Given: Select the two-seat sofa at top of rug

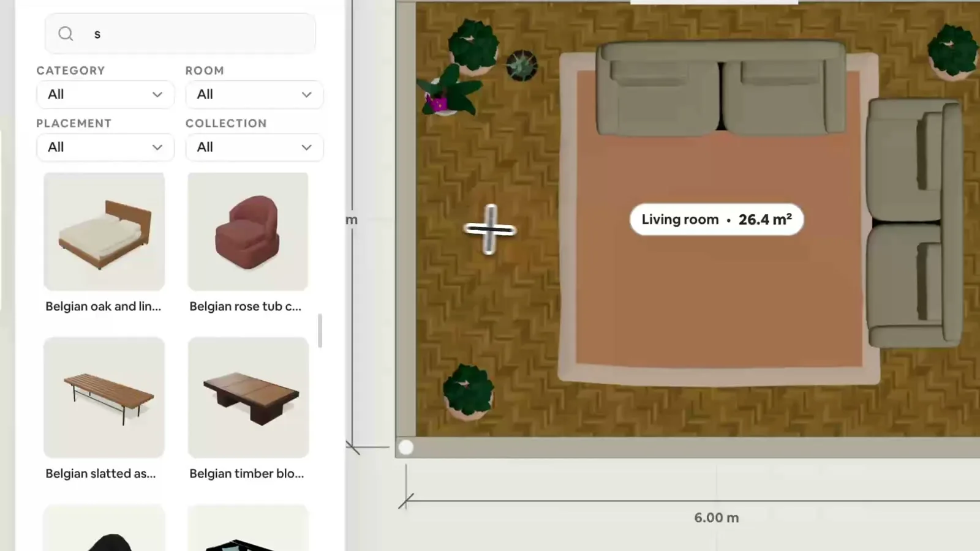Looking at the screenshot, I should pyautogui.click(x=722, y=89).
